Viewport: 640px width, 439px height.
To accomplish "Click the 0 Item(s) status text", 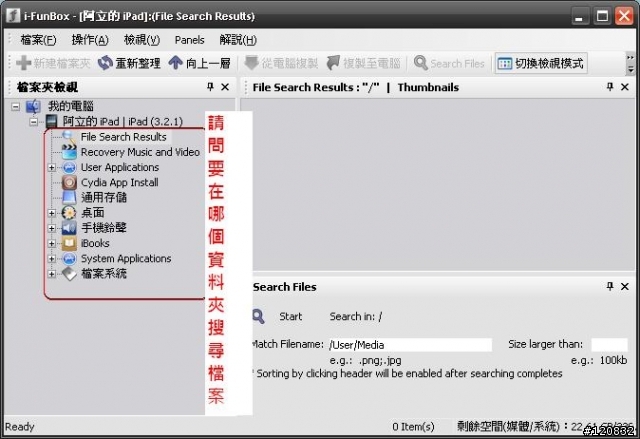I will 413,427.
